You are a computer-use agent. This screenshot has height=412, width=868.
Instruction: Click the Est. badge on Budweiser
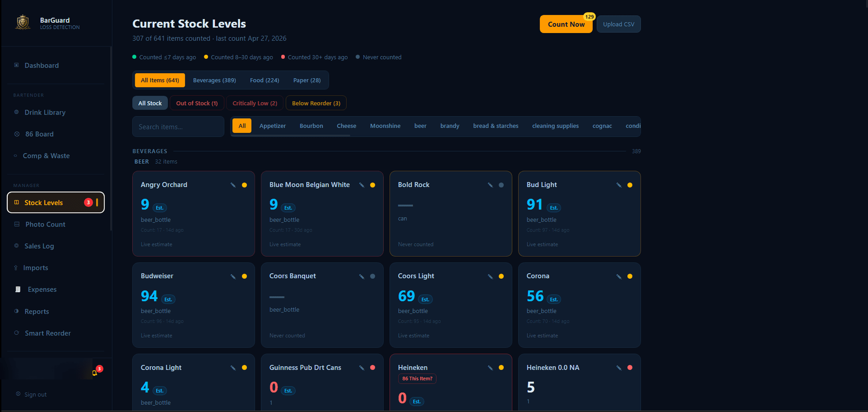coord(168,299)
